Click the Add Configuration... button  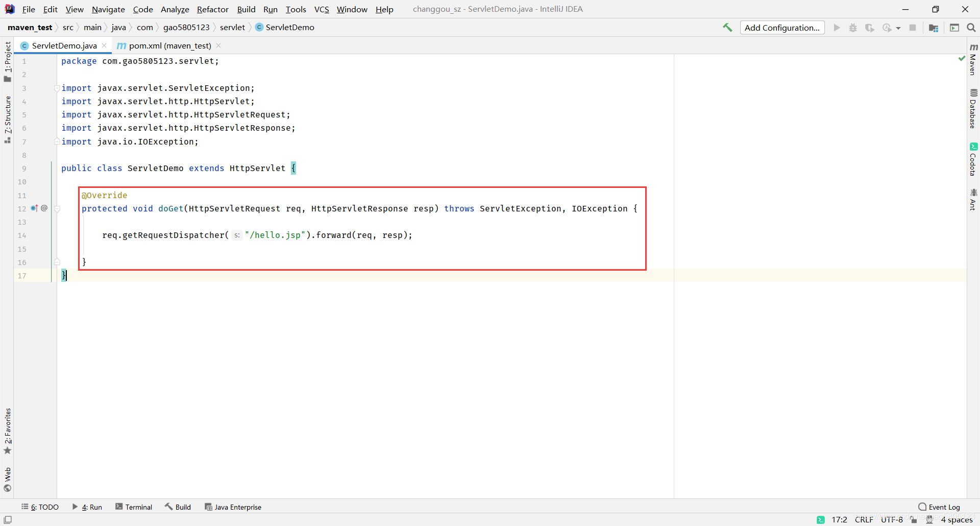(x=782, y=28)
